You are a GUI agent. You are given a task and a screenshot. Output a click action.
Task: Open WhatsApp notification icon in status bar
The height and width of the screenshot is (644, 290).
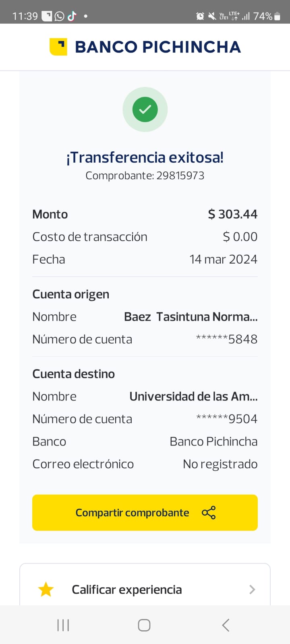point(60,16)
